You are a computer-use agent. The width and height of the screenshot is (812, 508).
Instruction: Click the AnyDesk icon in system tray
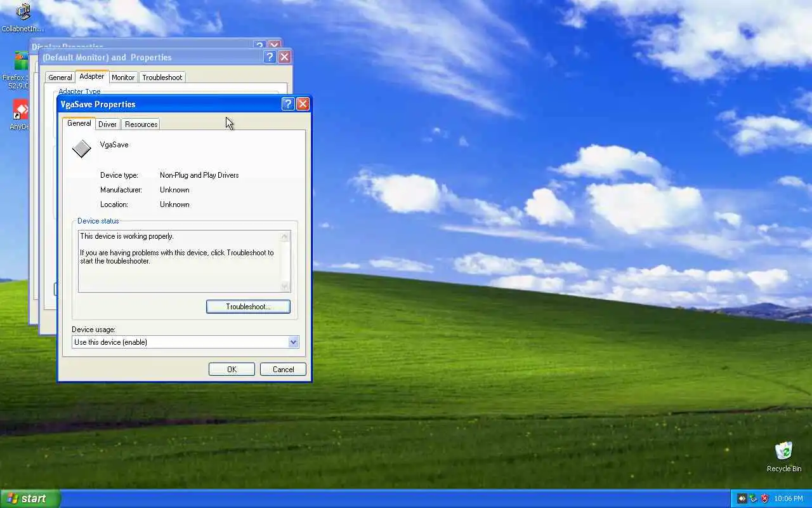pyautogui.click(x=742, y=498)
